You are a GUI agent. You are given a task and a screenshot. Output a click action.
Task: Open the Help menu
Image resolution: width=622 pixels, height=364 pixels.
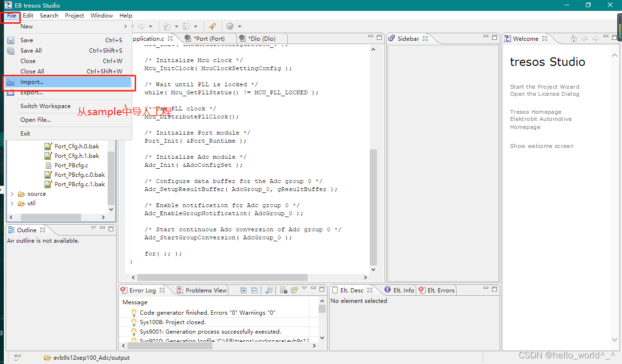(126, 16)
